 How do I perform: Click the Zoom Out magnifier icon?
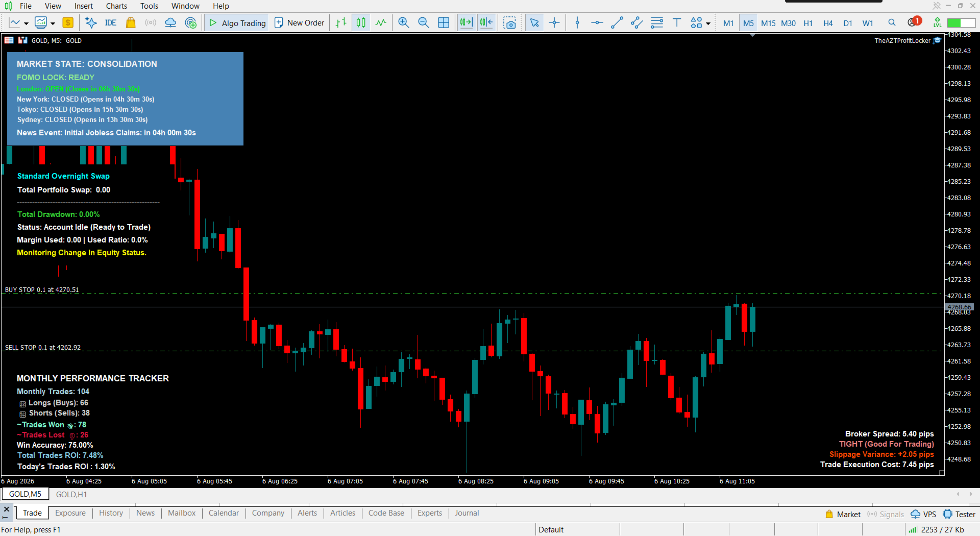[x=423, y=23]
